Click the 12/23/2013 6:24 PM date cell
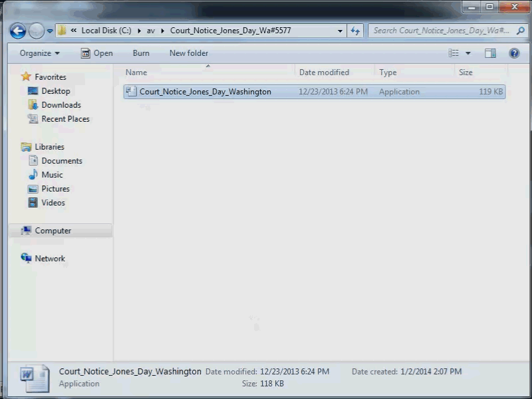This screenshot has height=399, width=532. (x=333, y=92)
